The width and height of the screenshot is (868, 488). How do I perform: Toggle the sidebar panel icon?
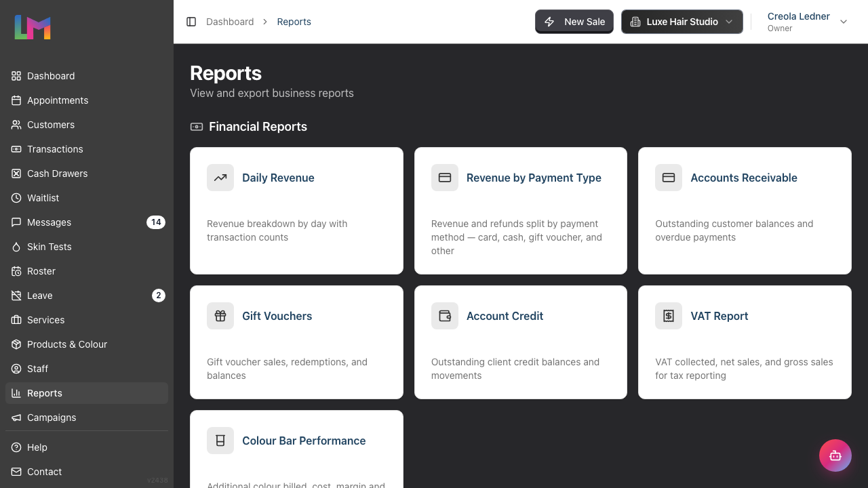click(x=191, y=22)
